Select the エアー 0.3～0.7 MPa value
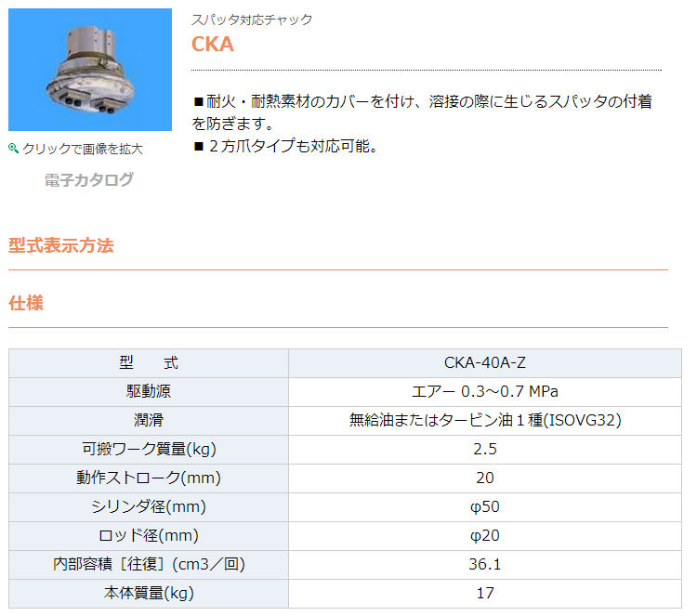 (484, 391)
